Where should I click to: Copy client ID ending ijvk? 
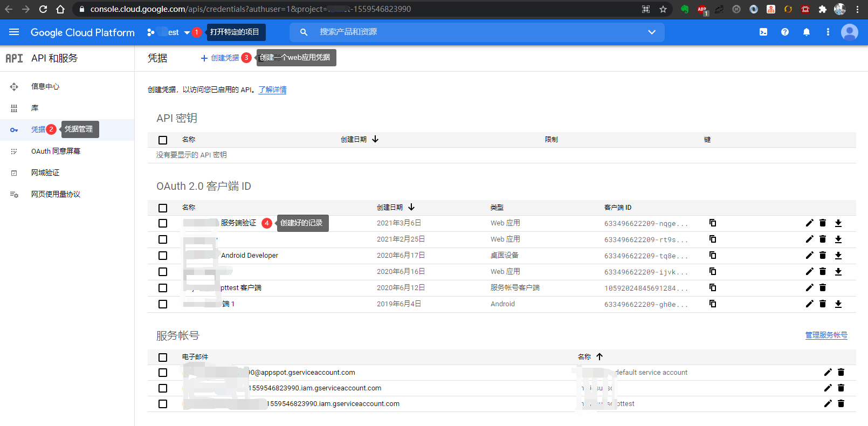(x=713, y=271)
